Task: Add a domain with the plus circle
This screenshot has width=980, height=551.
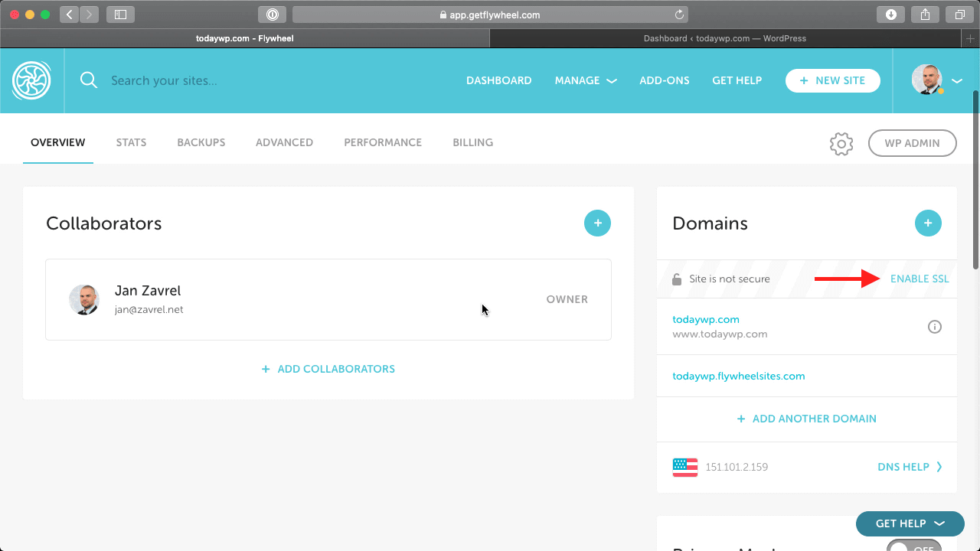Action: (x=928, y=223)
